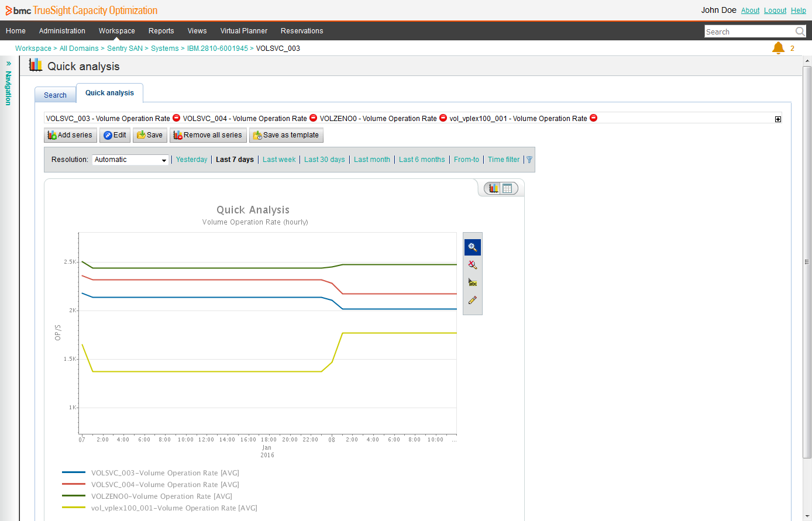Click the Systems breadcrumb link
This screenshot has height=521, width=812.
pyautogui.click(x=164, y=49)
